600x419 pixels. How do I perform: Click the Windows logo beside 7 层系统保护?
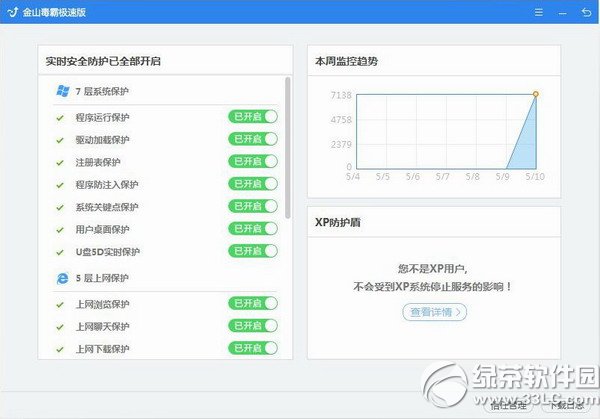click(63, 91)
